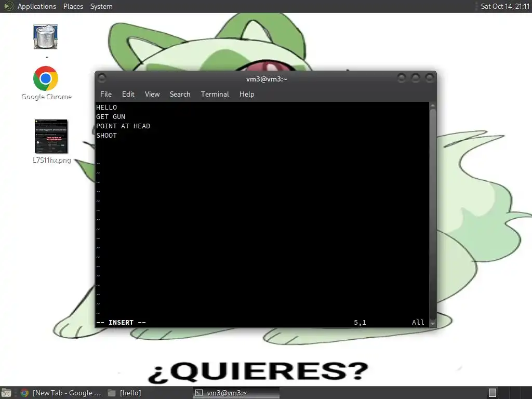Viewport: 532px width, 399px height.
Task: Click the workspace switcher square in bottom panel
Action: [493, 393]
